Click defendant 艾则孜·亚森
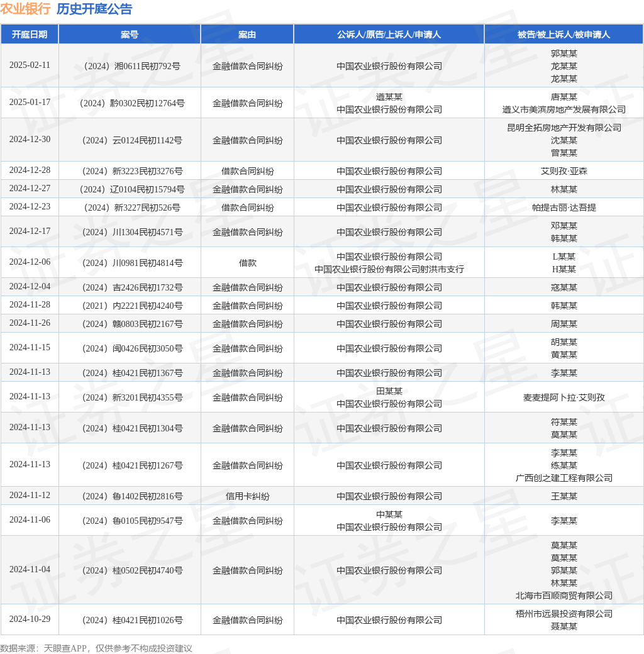Image resolution: width=644 pixels, height=654 pixels. click(563, 172)
